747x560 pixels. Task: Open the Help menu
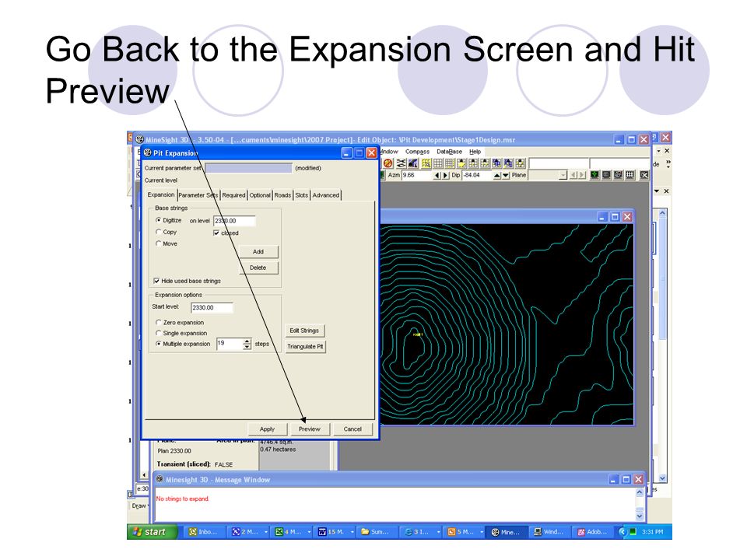coord(475,152)
